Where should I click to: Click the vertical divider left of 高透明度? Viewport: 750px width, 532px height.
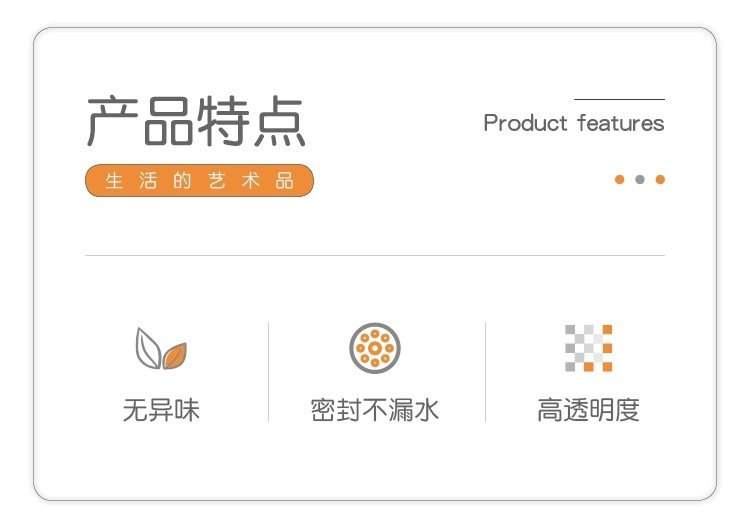tap(485, 371)
